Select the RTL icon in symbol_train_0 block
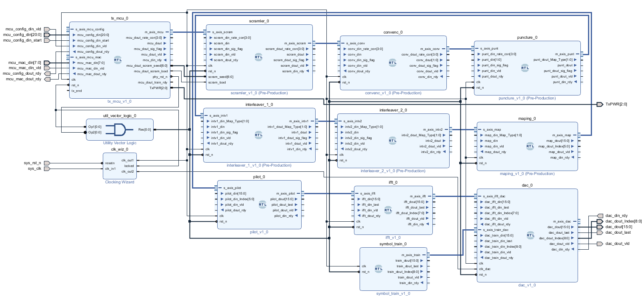Image resolution: width=644 pixels, height=306 pixels. coord(378,269)
